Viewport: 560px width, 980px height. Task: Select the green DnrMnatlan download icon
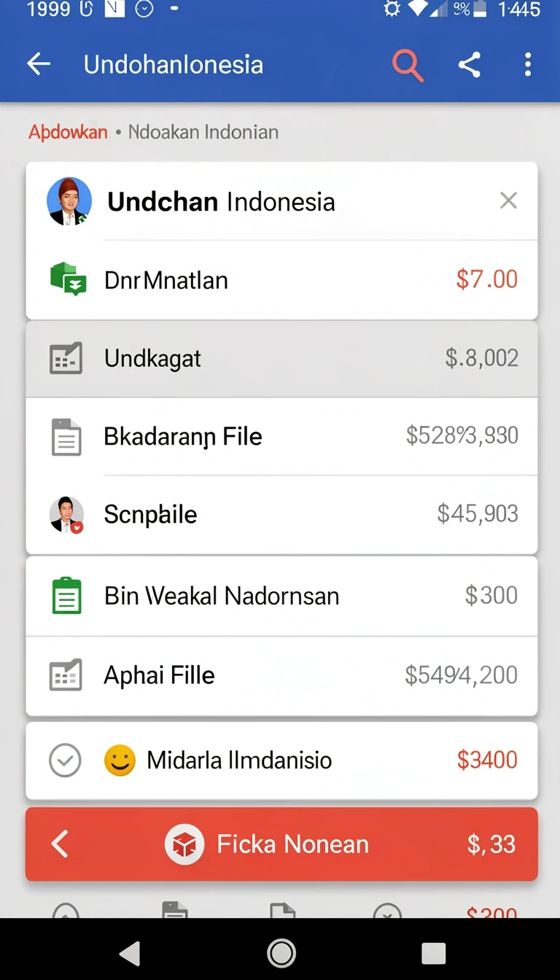tap(69, 279)
